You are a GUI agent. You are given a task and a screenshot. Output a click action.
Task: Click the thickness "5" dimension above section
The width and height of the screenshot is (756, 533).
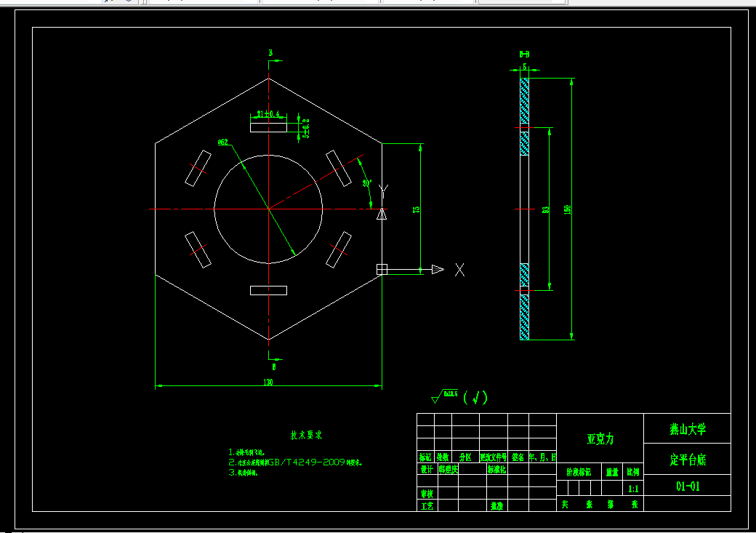point(525,67)
